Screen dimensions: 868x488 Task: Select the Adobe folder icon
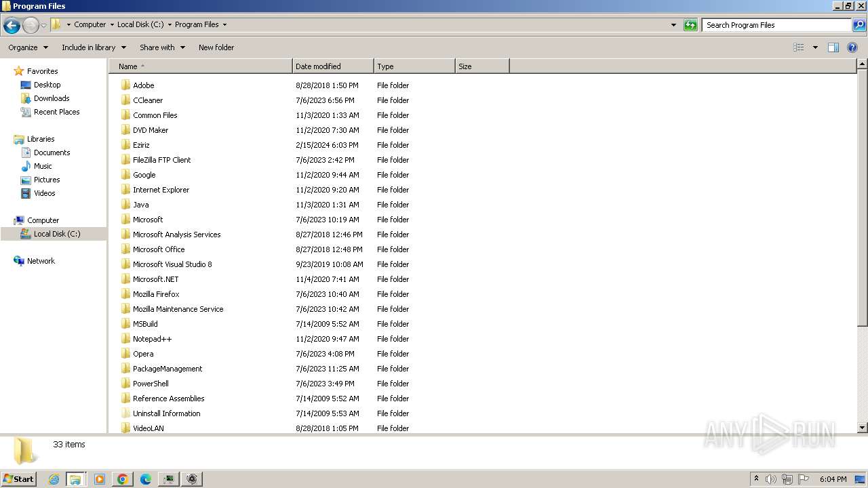pyautogui.click(x=125, y=85)
